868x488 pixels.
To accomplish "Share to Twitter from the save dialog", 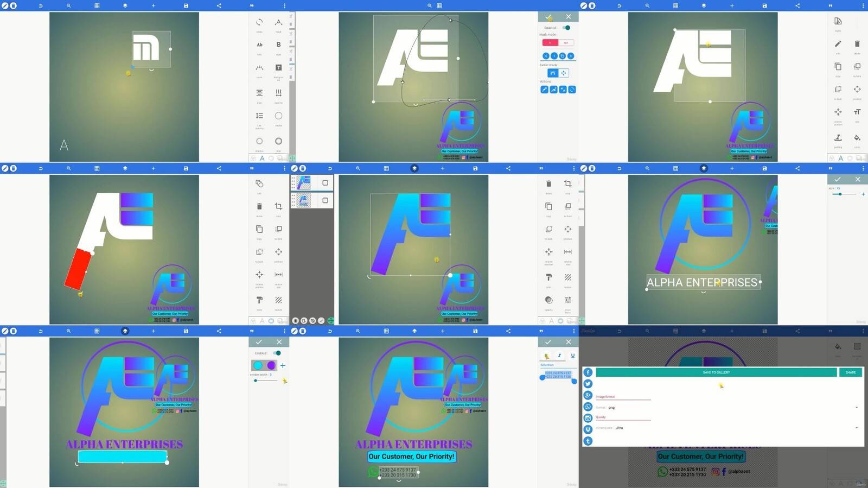I will coord(588,384).
